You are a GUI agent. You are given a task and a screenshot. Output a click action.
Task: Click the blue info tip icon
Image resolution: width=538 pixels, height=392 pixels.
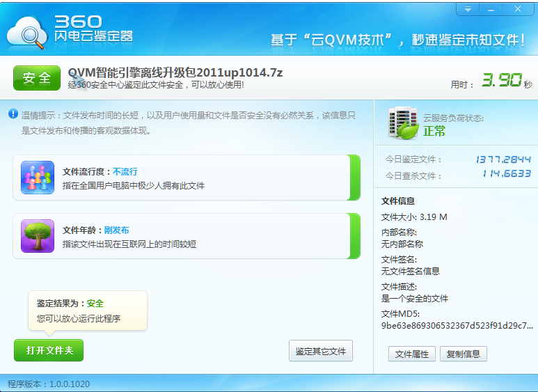point(13,113)
